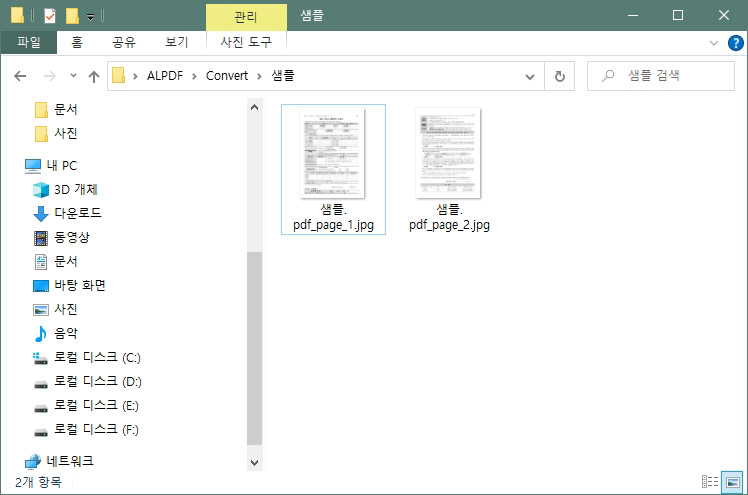Click the folder icon in address bar
Viewport: 748px width, 495px height.
[118, 75]
